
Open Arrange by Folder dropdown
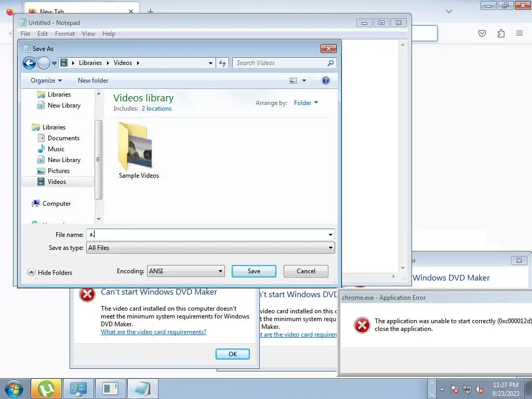[305, 102]
